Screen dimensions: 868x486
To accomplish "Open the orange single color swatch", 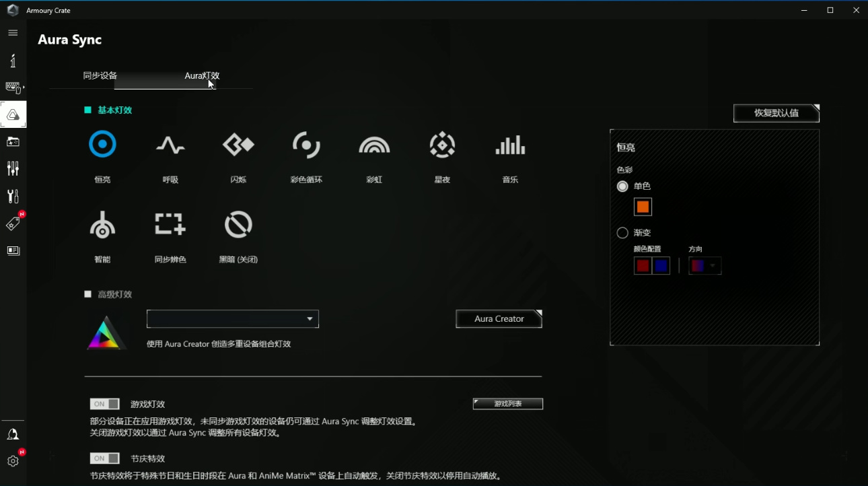I will coord(643,207).
